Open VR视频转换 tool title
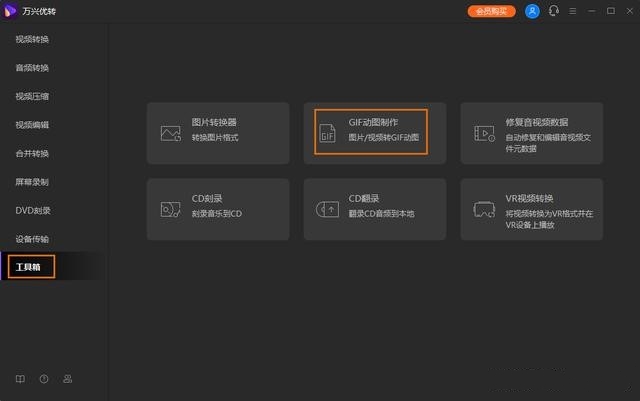This screenshot has width=640, height=401. pyautogui.click(x=529, y=198)
